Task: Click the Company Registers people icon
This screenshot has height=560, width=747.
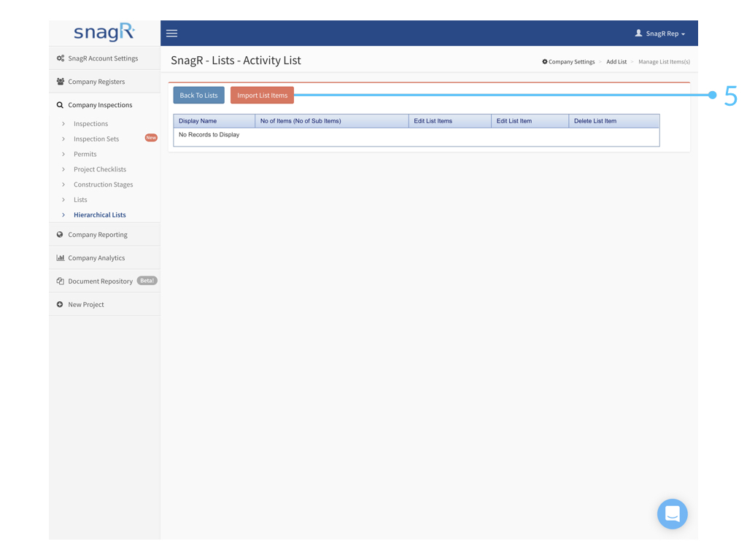Action: (x=61, y=82)
